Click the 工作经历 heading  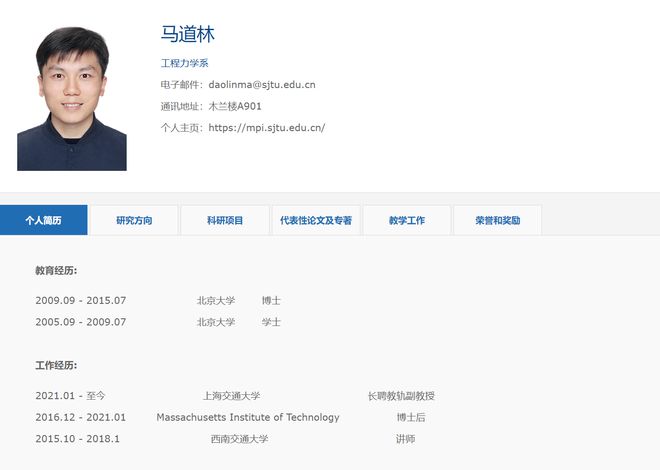pyautogui.click(x=56, y=365)
